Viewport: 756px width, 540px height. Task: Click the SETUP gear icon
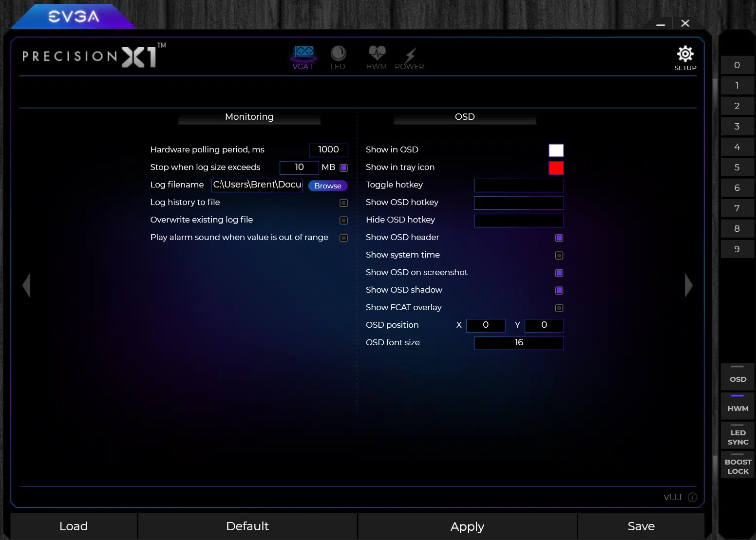(685, 58)
